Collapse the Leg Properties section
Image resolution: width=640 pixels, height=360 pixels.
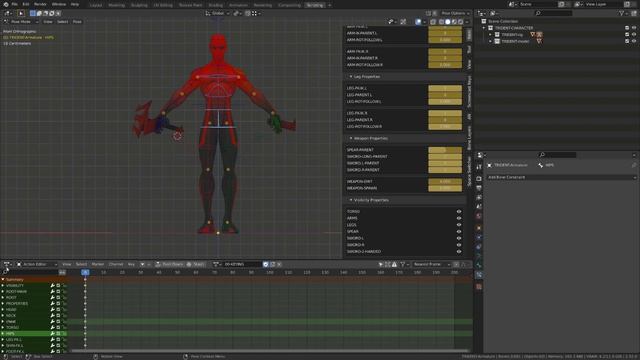[x=351, y=77]
